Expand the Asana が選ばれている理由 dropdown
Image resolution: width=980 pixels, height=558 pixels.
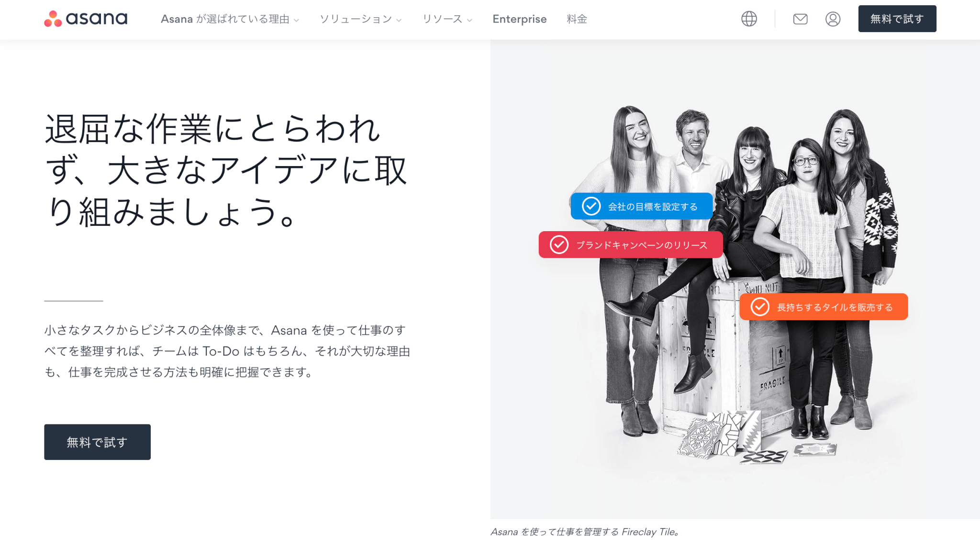(230, 19)
